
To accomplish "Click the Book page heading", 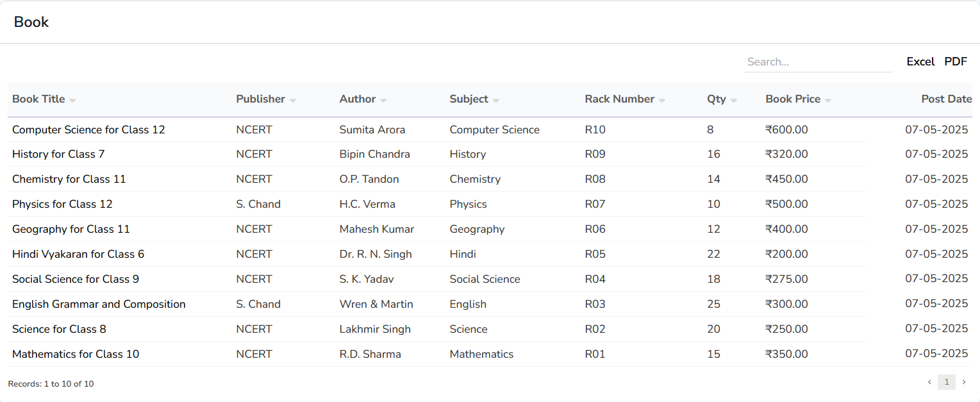I will pyautogui.click(x=31, y=21).
